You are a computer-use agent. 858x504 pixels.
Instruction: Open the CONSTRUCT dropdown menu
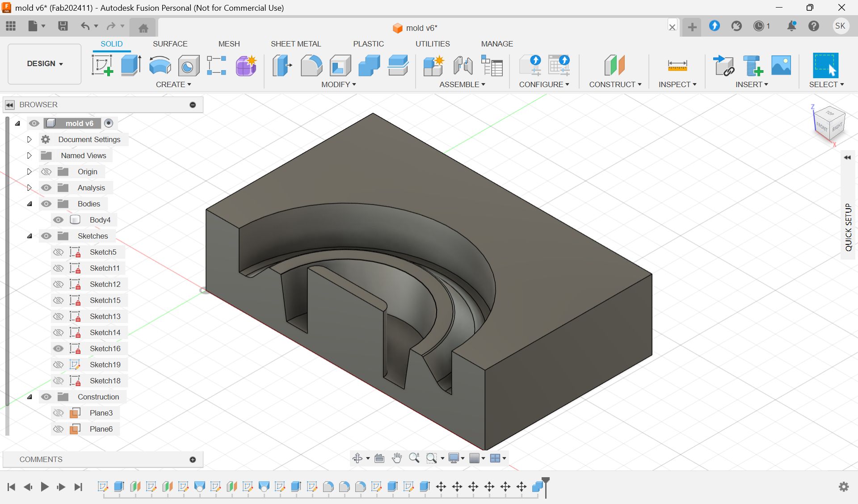615,84
